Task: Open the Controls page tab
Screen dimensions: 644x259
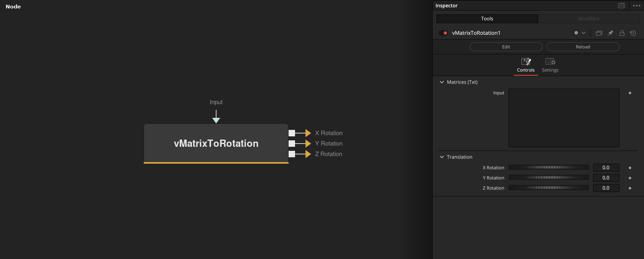Action: click(526, 66)
